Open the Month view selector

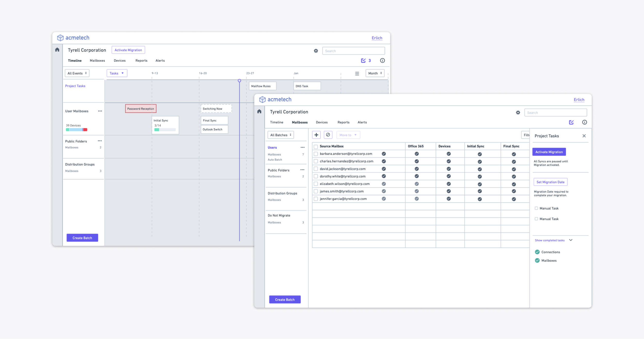(375, 73)
